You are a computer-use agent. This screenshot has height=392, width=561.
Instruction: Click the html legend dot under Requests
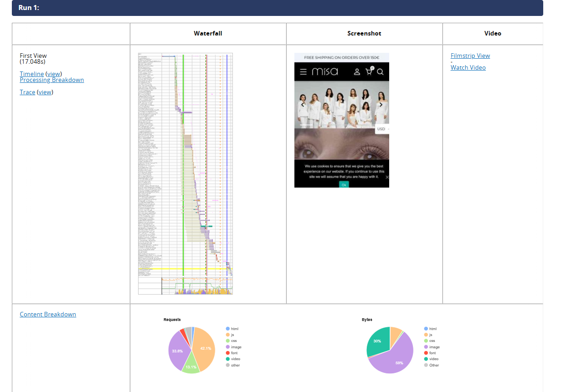228,329
